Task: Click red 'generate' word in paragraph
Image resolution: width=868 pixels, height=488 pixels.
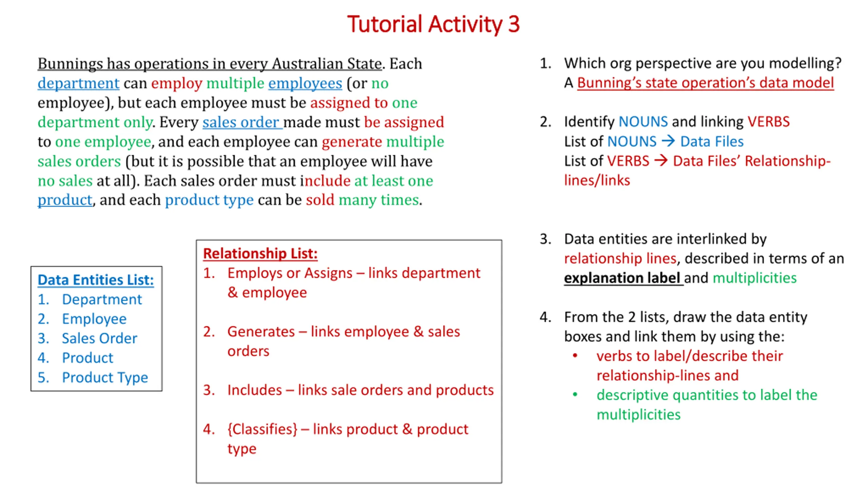Action: (352, 142)
